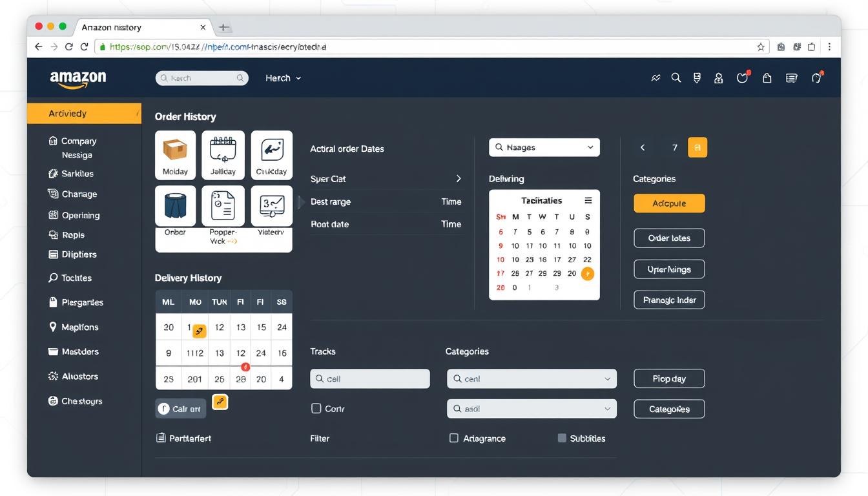This screenshot has width=868, height=496.
Task: Click the Tracks search input field
Action: point(369,379)
